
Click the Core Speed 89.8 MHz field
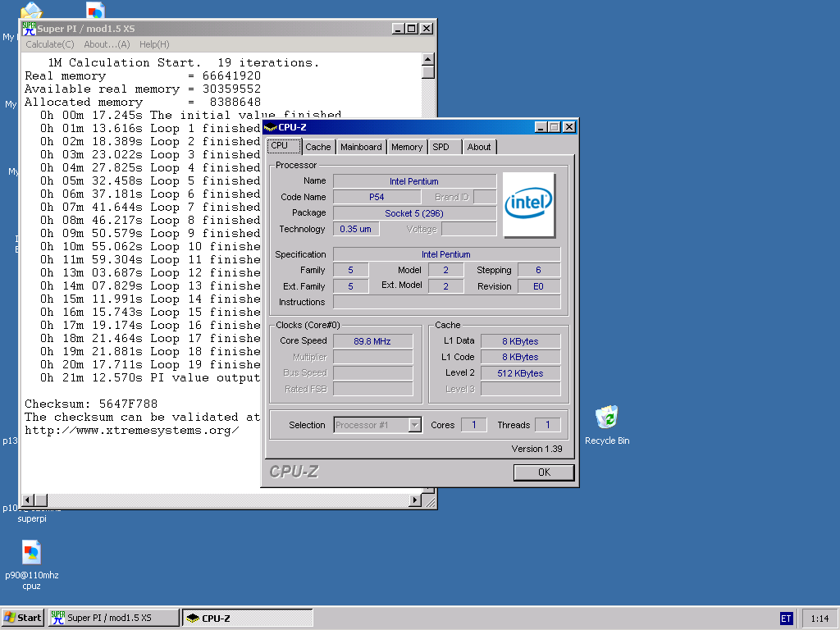(373, 341)
